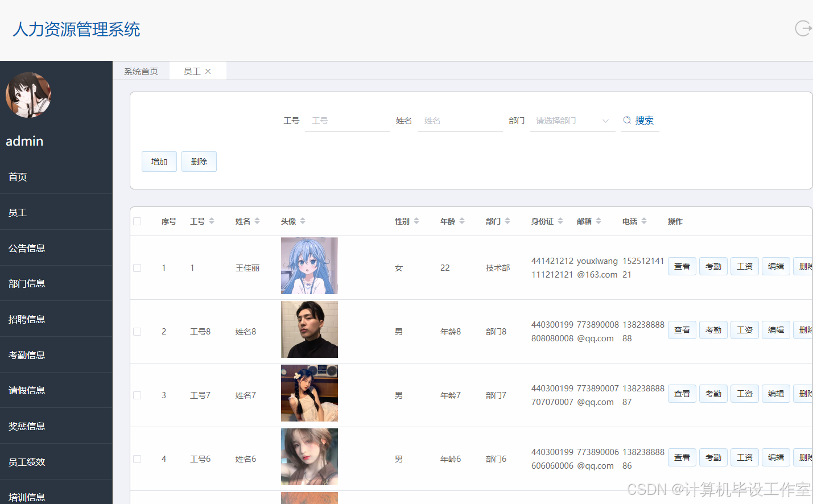This screenshot has width=813, height=504.
Task: Open 公告信息 in the sidebar
Action: pos(56,248)
